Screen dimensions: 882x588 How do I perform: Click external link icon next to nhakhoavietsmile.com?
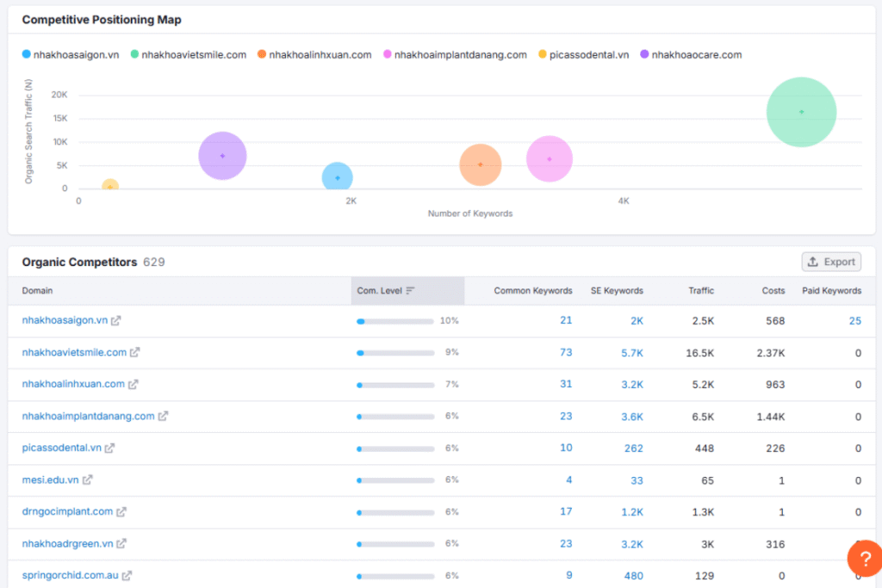click(x=135, y=352)
